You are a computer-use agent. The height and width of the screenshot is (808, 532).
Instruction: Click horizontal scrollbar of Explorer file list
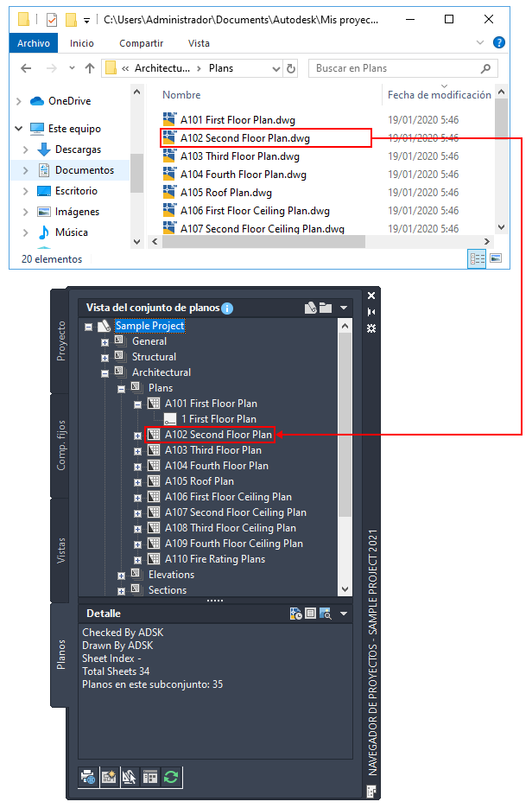[263, 241]
